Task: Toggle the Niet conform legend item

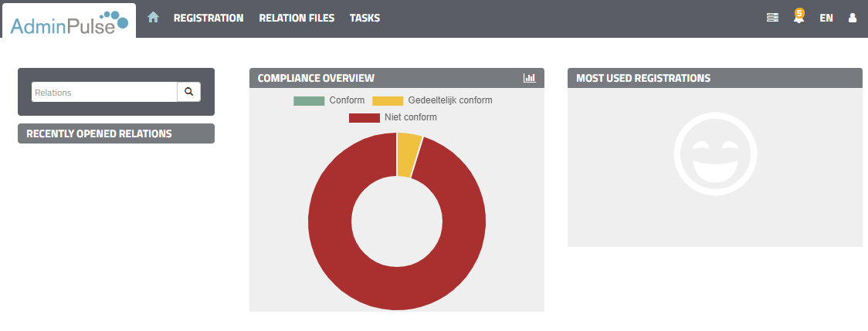Action: pos(392,117)
